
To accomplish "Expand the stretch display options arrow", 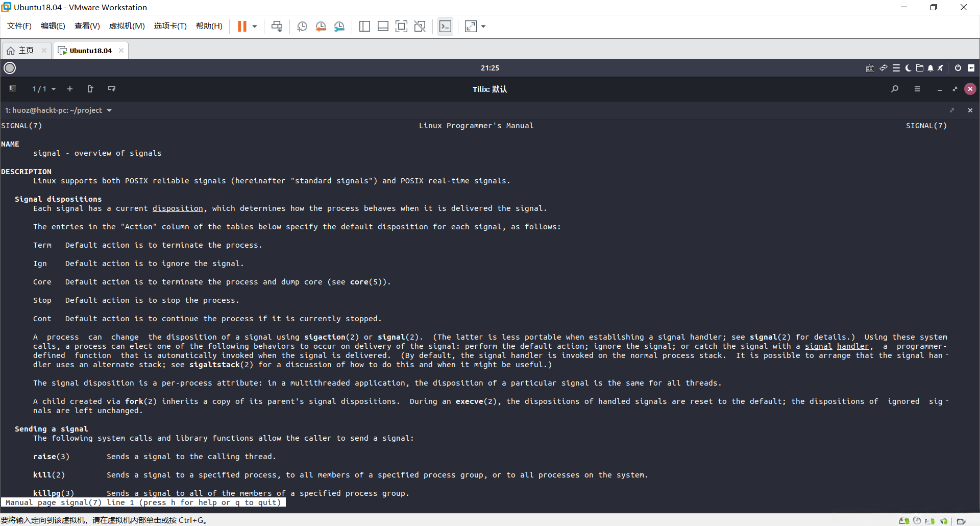I will tap(483, 27).
